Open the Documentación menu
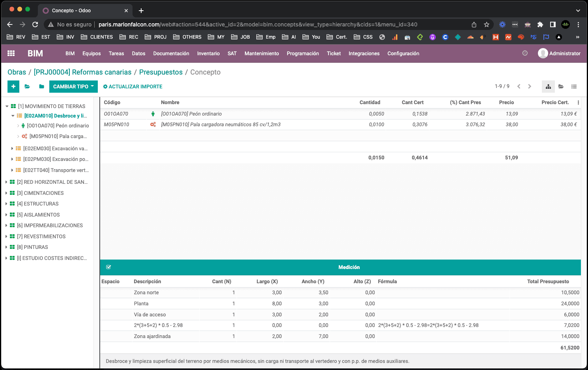588x370 pixels. click(171, 53)
